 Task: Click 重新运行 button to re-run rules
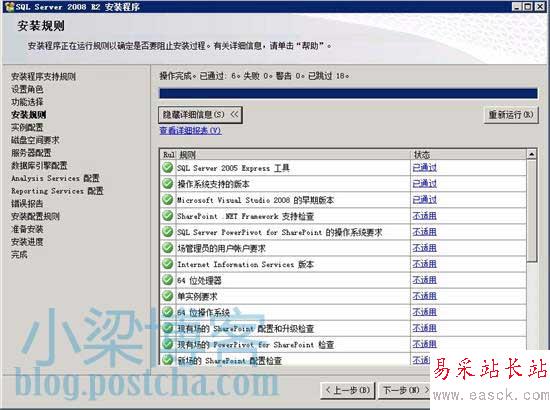tap(511, 115)
